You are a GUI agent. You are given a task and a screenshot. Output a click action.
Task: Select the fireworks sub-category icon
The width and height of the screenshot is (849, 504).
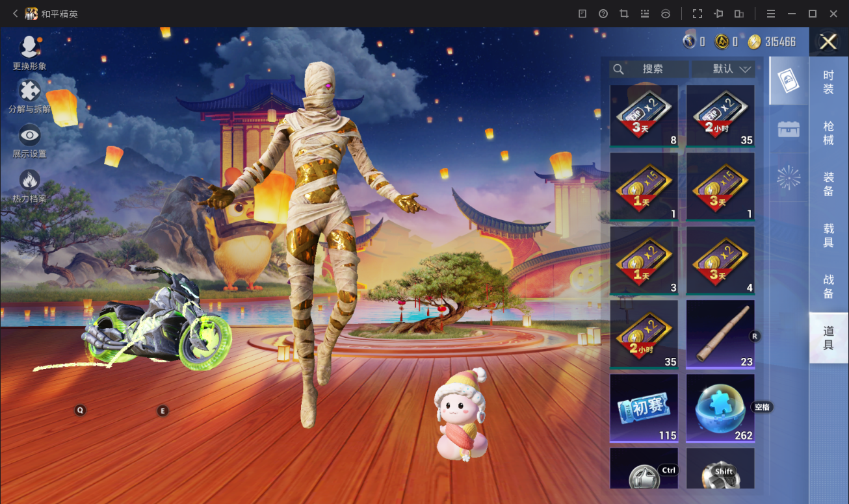coord(789,177)
